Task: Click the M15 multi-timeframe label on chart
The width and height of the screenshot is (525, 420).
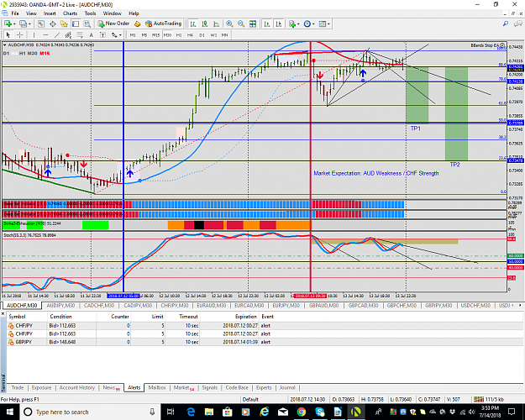Action: (x=45, y=54)
